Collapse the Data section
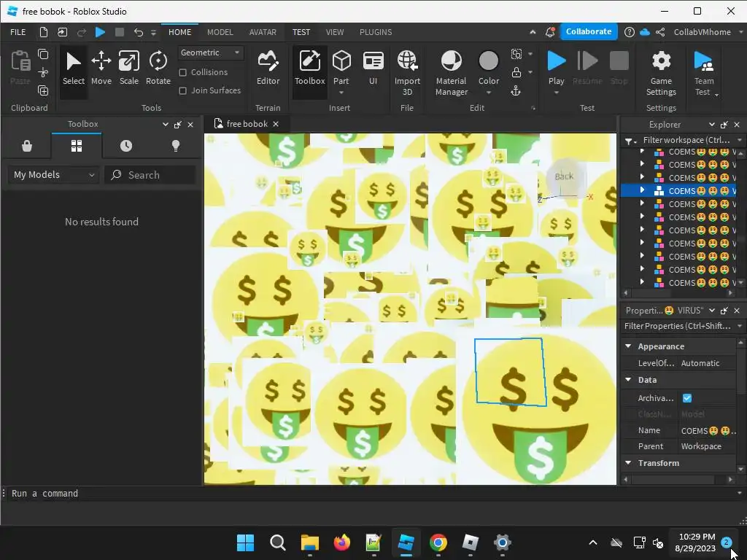The height and width of the screenshot is (560, 747). tap(628, 379)
